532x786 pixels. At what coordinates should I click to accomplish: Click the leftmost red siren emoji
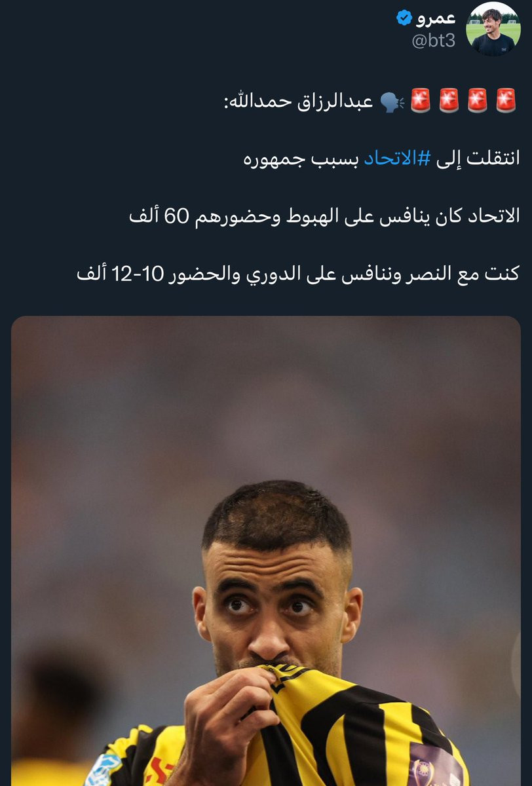(x=420, y=102)
